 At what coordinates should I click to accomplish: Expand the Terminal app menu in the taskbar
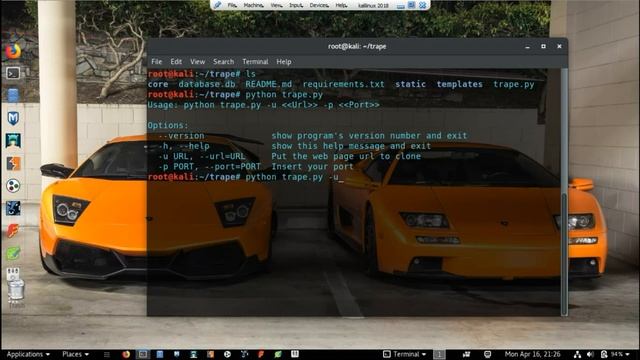pos(404,354)
